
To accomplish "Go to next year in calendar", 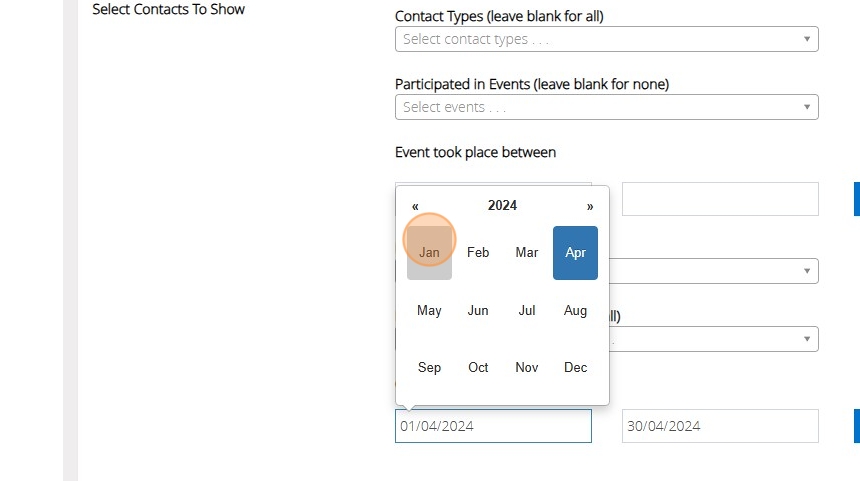I will (x=590, y=206).
